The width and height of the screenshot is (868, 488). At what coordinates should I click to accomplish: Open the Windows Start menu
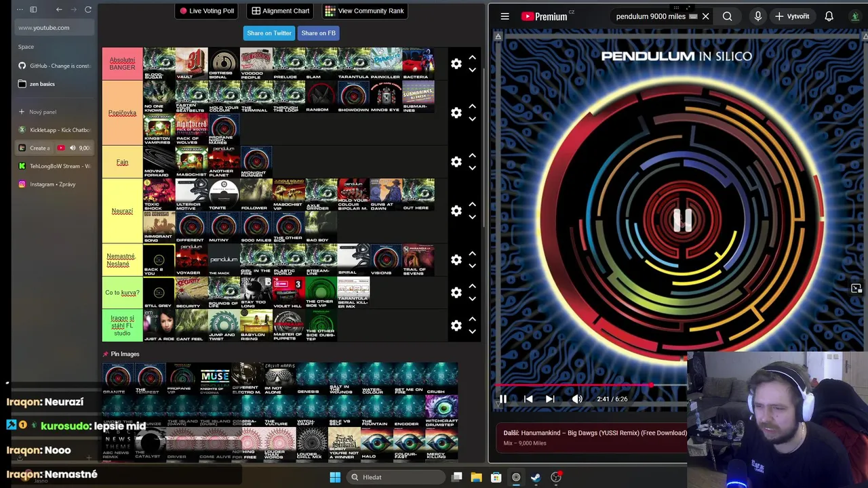[335, 477]
